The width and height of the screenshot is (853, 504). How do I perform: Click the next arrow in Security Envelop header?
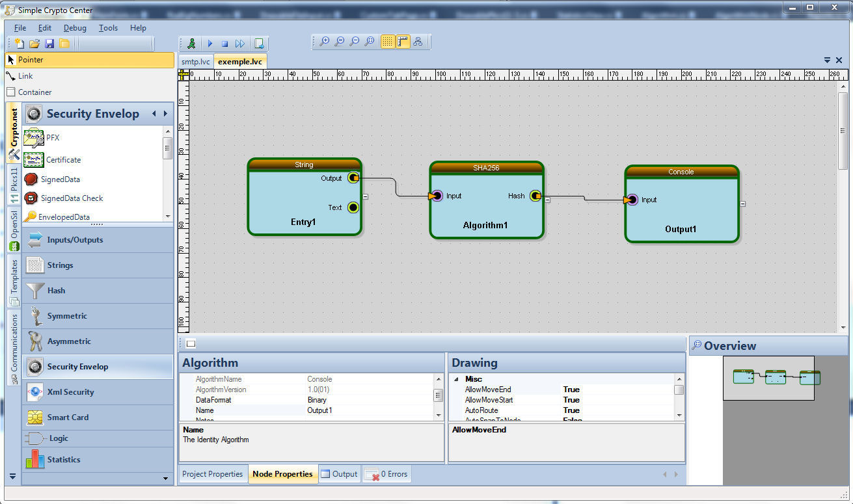click(165, 114)
